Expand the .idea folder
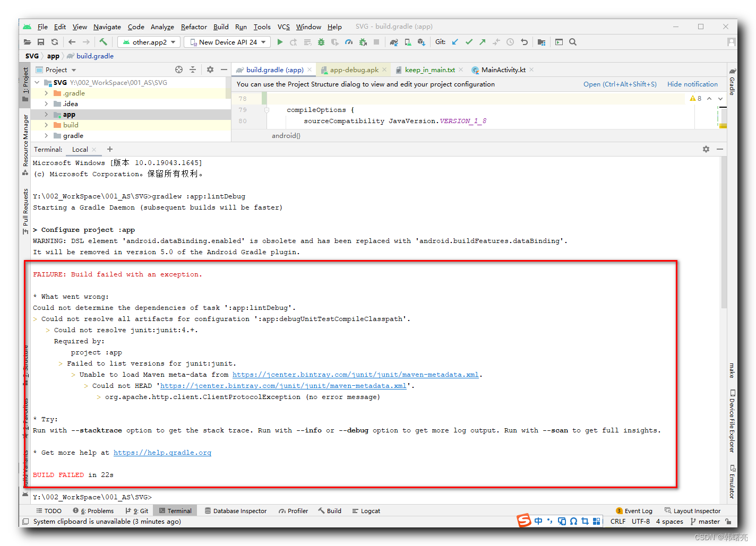Screen dimensions: 756x546 point(46,103)
